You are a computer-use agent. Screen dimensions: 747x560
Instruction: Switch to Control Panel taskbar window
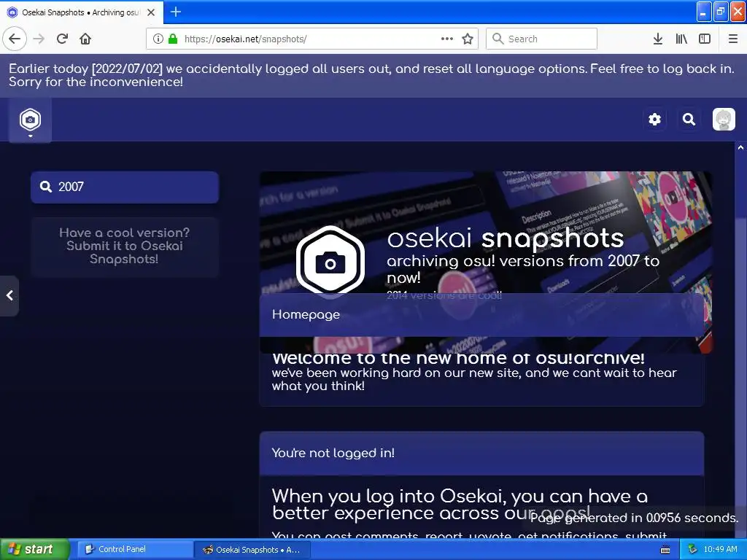coord(134,549)
